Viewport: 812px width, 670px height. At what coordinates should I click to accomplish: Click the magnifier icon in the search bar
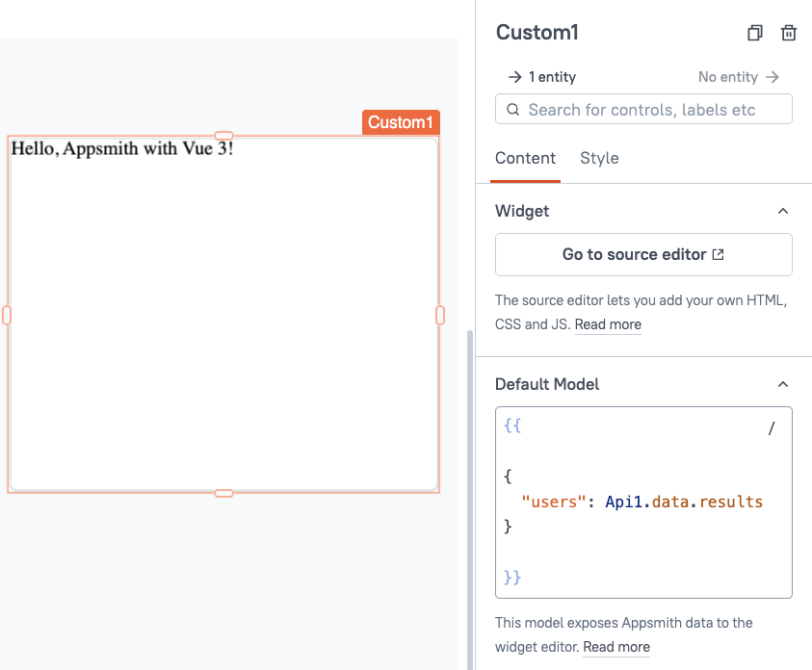point(512,109)
